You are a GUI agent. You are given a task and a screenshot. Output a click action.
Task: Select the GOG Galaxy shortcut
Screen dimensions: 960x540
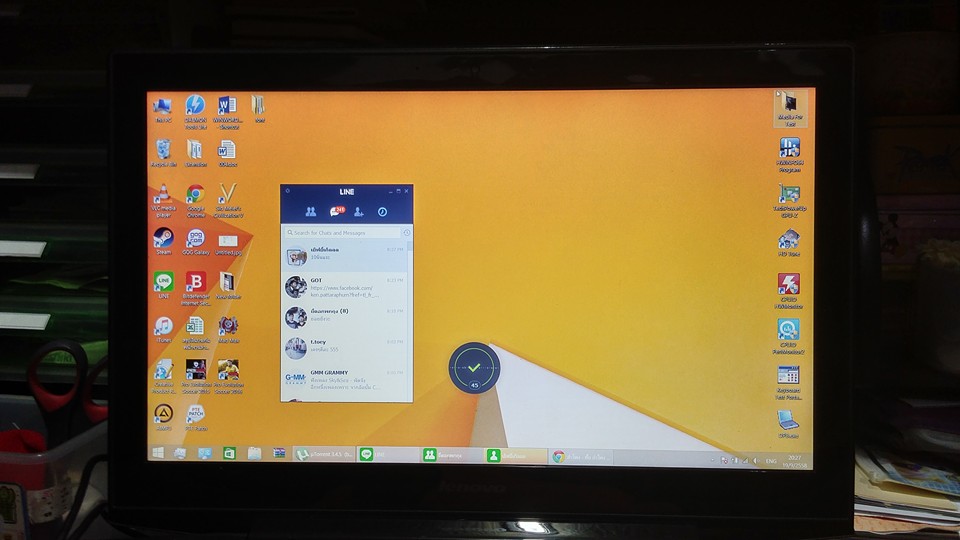(x=195, y=241)
